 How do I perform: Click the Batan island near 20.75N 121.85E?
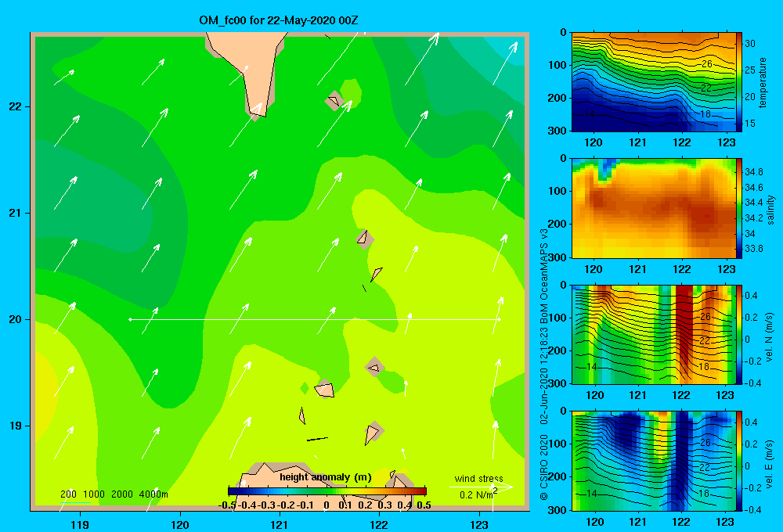pyautogui.click(x=365, y=239)
